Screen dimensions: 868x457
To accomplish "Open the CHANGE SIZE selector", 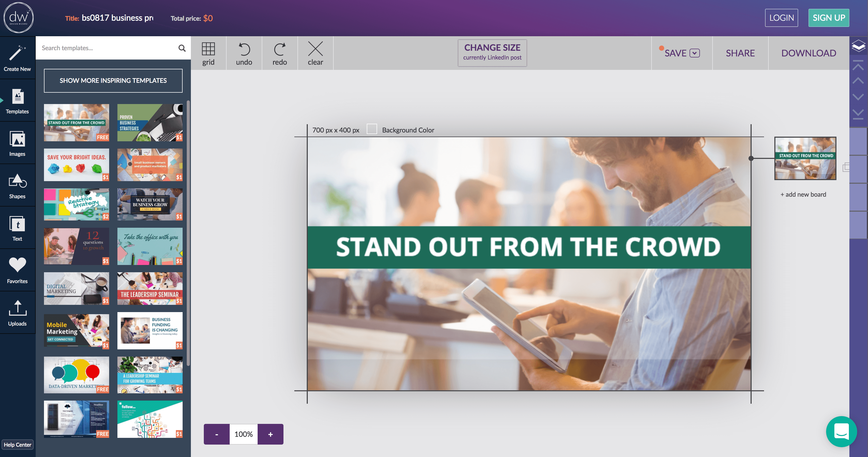I will point(492,53).
